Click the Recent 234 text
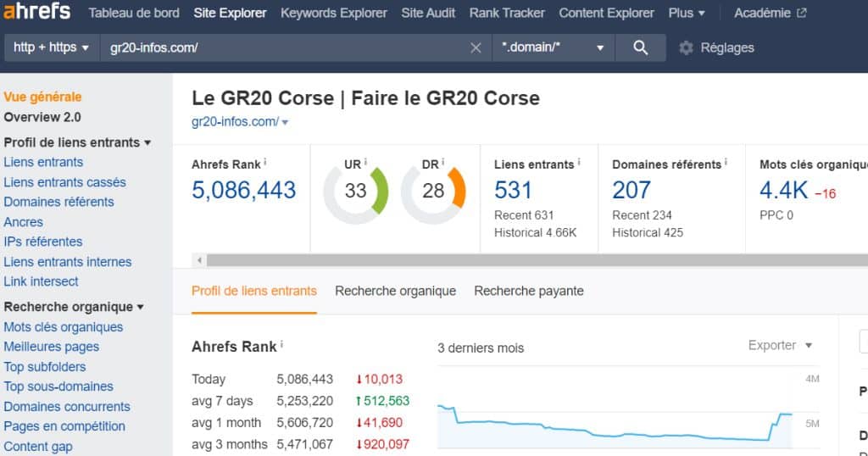 (x=642, y=215)
